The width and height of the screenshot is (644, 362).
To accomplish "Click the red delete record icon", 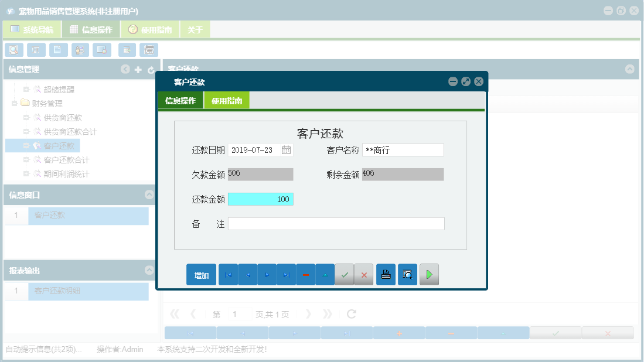I will click(x=306, y=274).
